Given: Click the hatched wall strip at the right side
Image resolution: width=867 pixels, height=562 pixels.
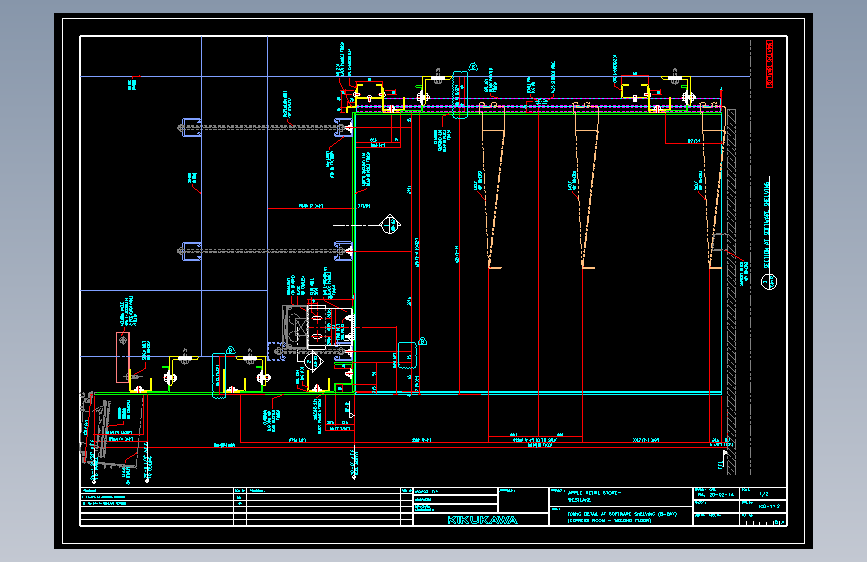Looking at the screenshot, I should (x=731, y=292).
